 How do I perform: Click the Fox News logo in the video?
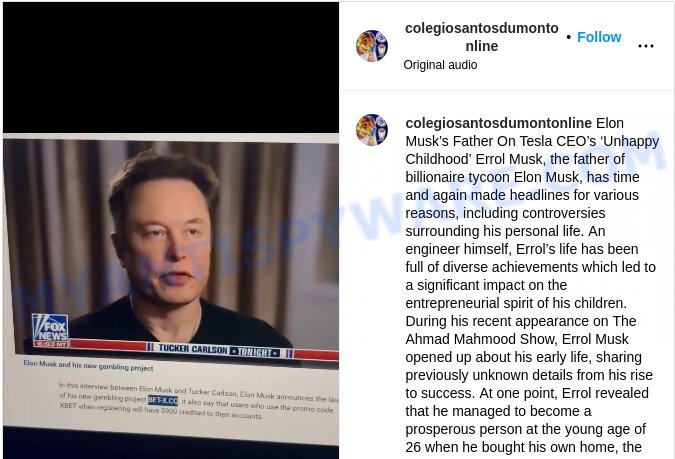(x=50, y=330)
